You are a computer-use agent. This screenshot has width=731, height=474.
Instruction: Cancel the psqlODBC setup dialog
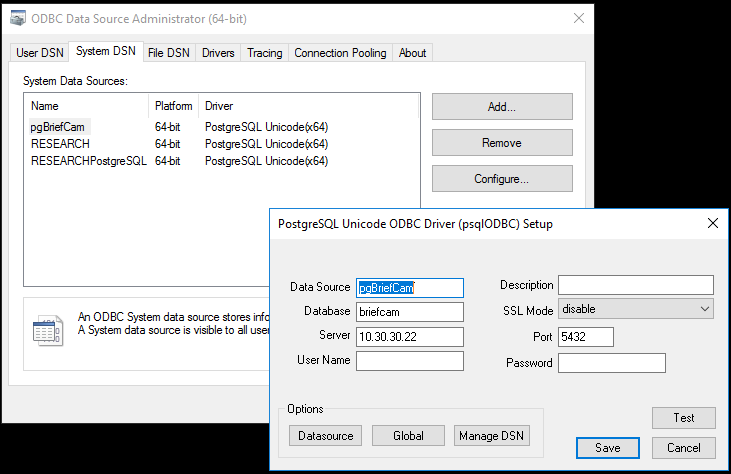coord(683,448)
